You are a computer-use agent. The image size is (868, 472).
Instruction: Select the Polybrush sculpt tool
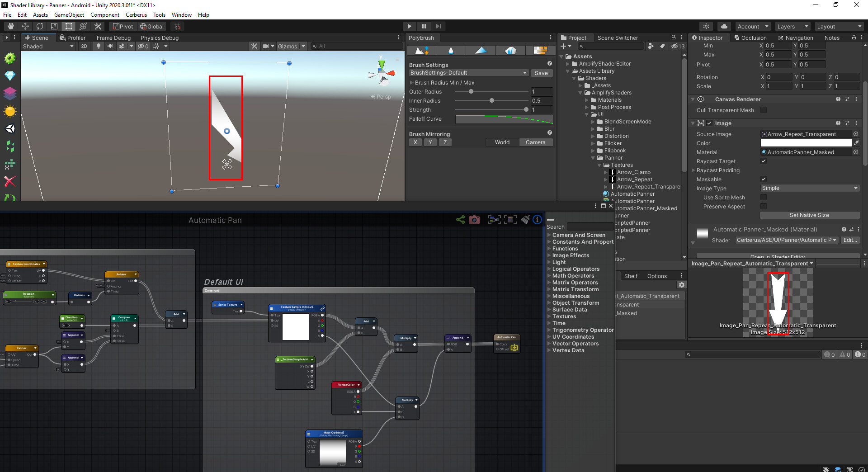pos(422,50)
